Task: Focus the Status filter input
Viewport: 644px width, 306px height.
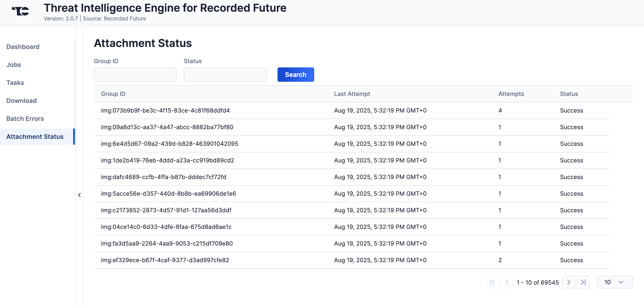Action: [x=225, y=74]
